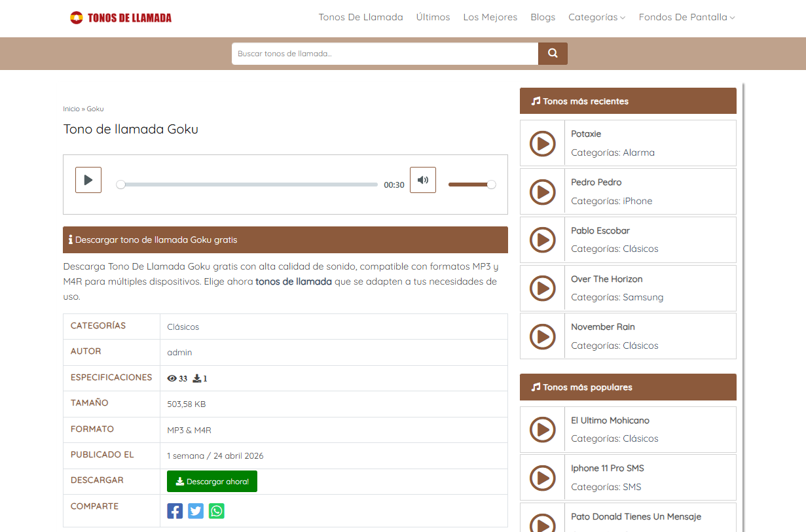Click the Goku audio progress bar
This screenshot has height=532, width=806.
(x=249, y=185)
